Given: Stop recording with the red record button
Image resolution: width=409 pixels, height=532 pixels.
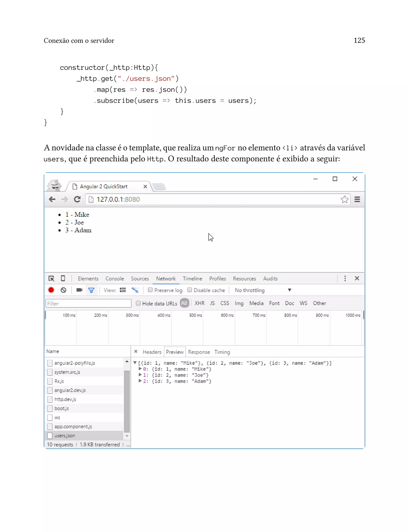Looking at the screenshot, I should coord(51,290).
